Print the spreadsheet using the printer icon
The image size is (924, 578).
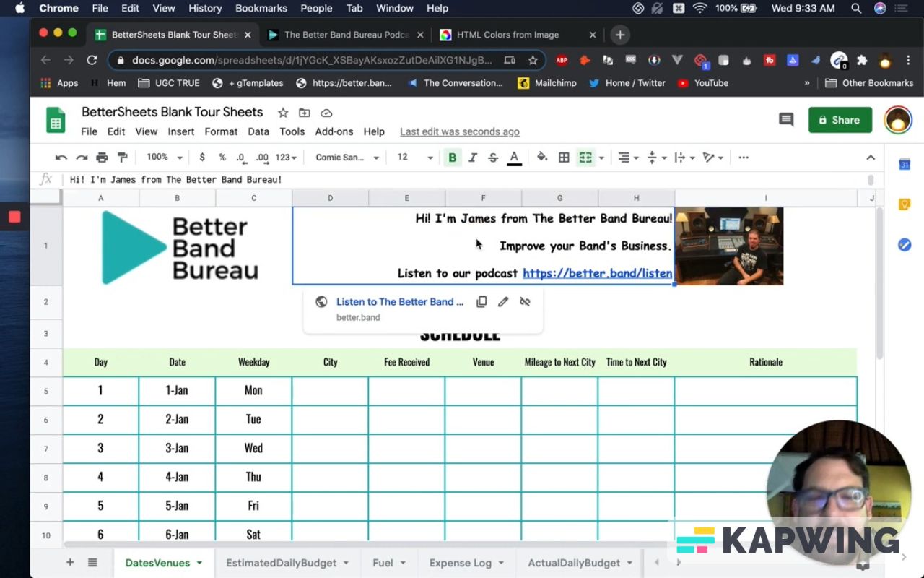[x=102, y=158]
